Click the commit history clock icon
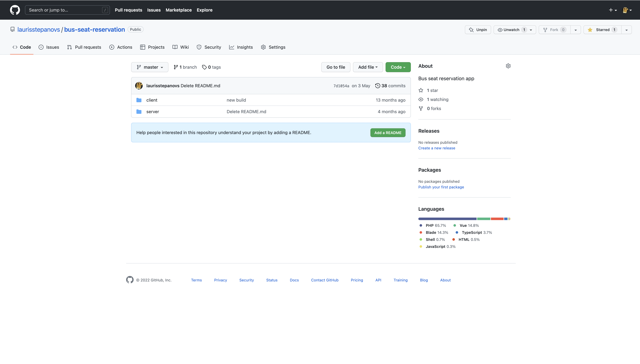Viewport: 640px width, 364px height. coord(377,86)
